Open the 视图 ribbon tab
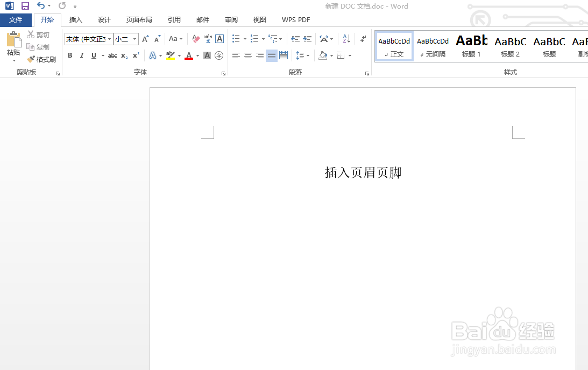The image size is (588, 370). point(259,20)
